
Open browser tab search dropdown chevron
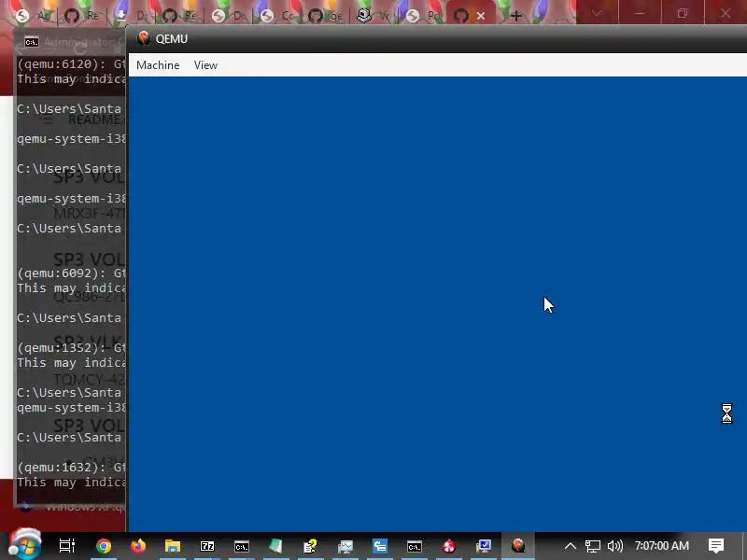[x=597, y=13]
